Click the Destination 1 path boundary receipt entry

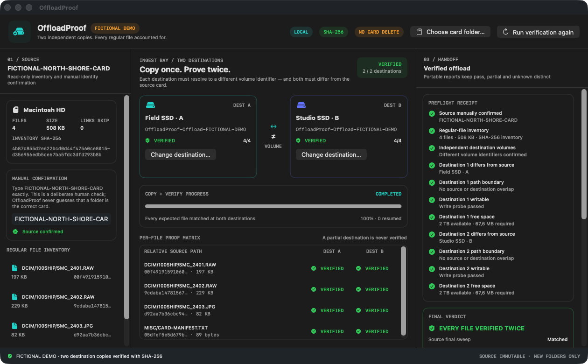click(x=498, y=186)
